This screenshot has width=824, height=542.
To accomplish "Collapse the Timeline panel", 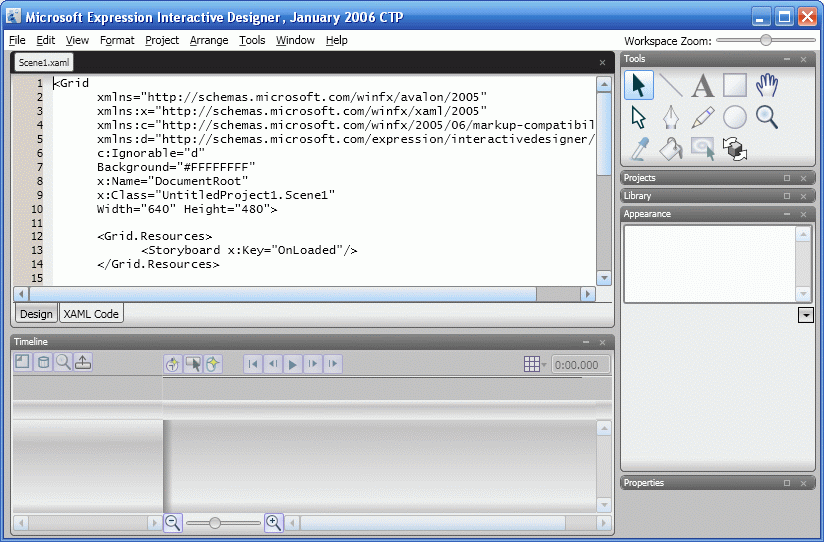I will (586, 342).
